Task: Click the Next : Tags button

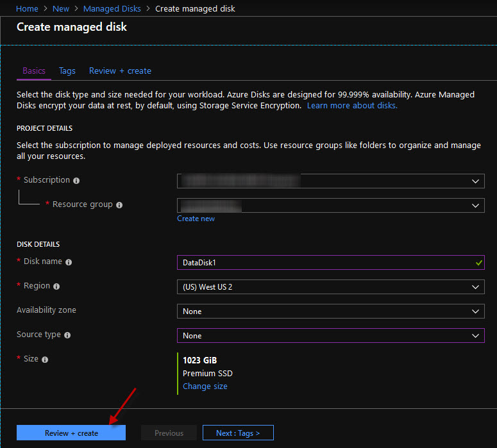Action: coord(238,433)
